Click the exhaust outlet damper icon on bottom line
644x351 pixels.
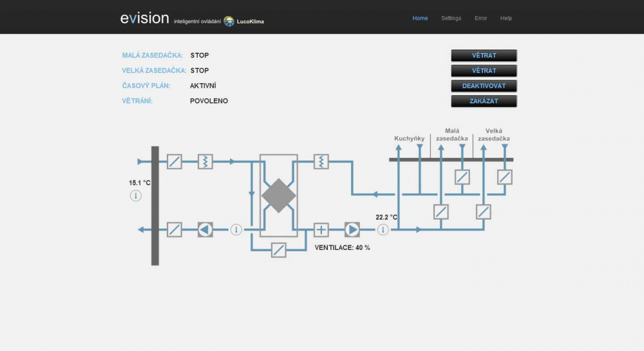[x=174, y=229]
